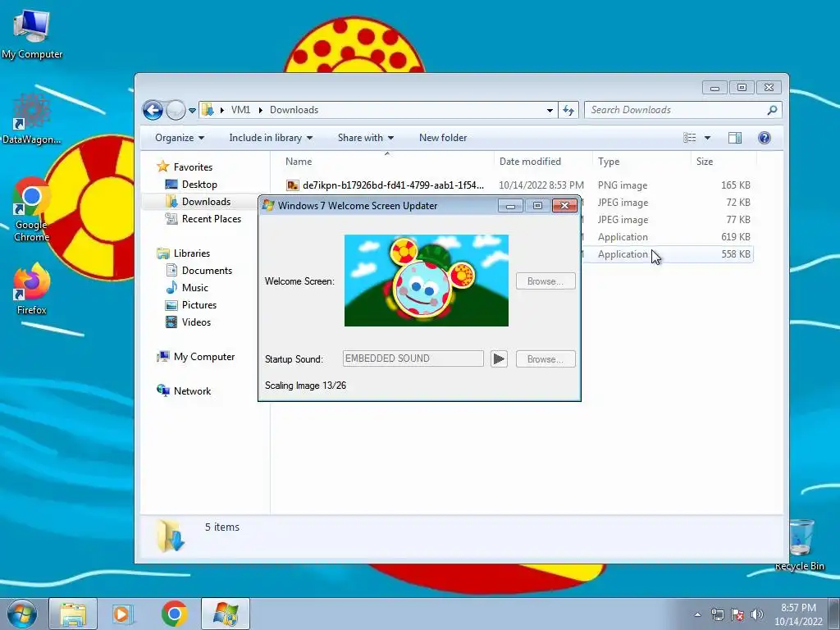Screen dimensions: 840x630
Task: Sort by Name column header
Action: [382, 162]
